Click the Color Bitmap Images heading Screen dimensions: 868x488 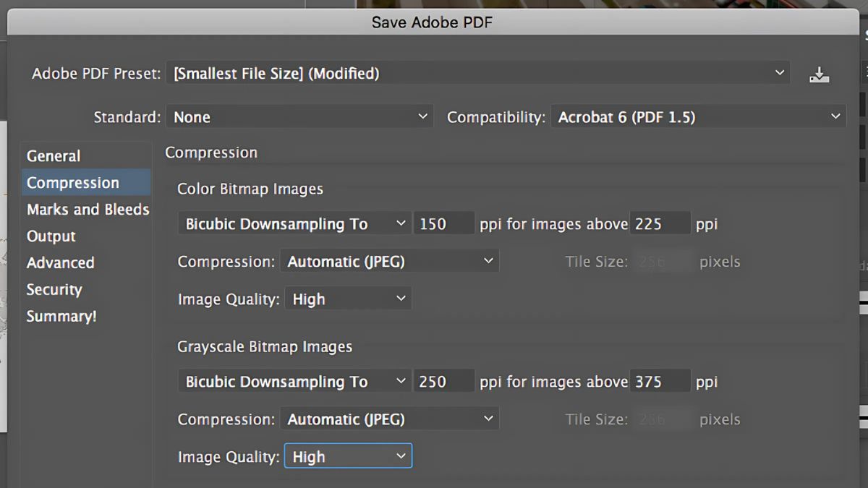[250, 189]
